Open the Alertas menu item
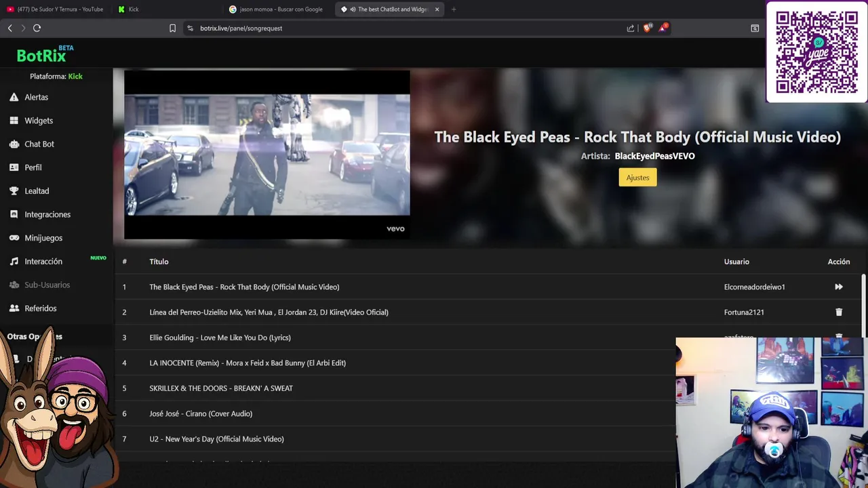The image size is (868, 488). tap(37, 97)
